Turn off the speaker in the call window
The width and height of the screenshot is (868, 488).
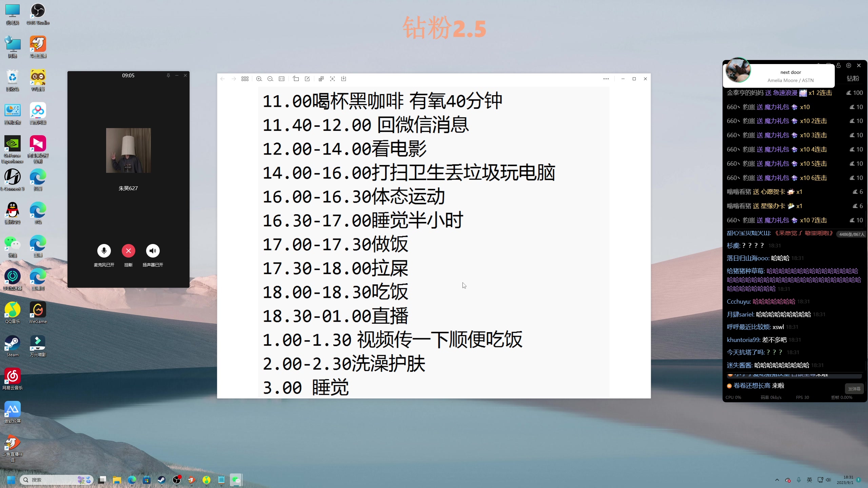click(153, 251)
